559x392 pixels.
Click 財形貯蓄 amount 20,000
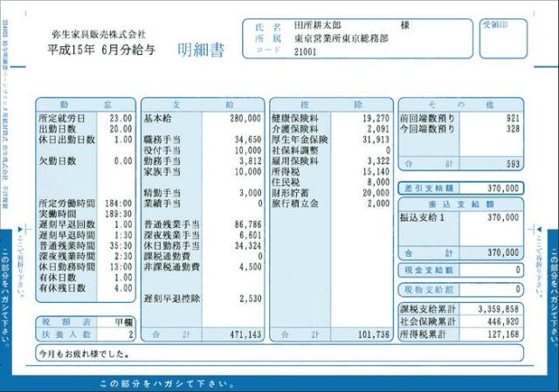click(376, 193)
